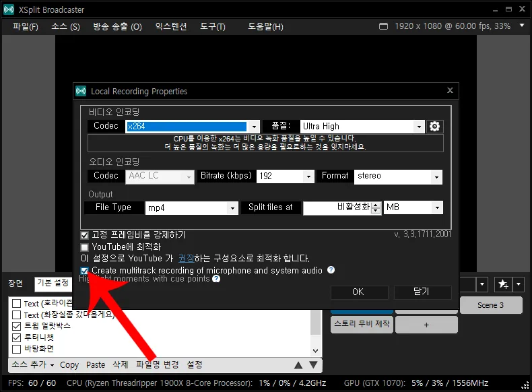Move source up with up arrow

click(x=298, y=365)
